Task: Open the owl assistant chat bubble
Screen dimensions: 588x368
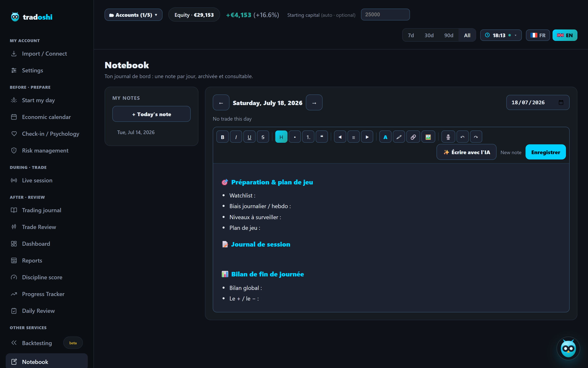Action: (x=568, y=348)
